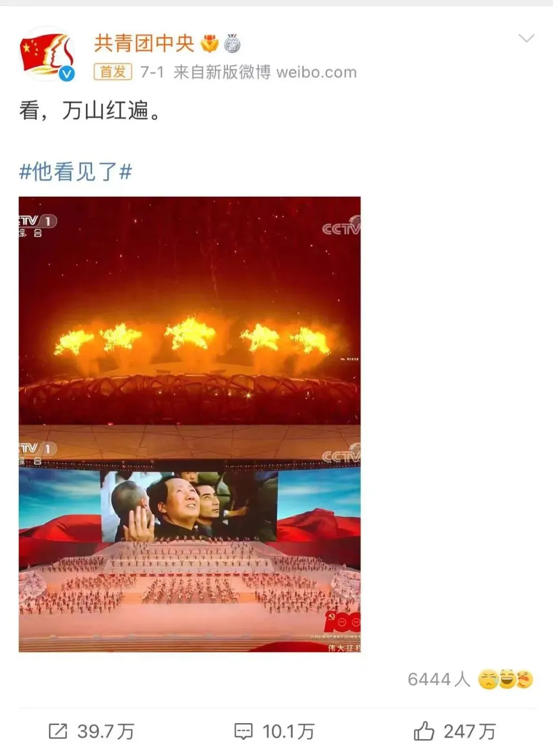Viewport: 553px width, 756px height.
Task: Open the 共青团中央 account name
Action: click(144, 44)
